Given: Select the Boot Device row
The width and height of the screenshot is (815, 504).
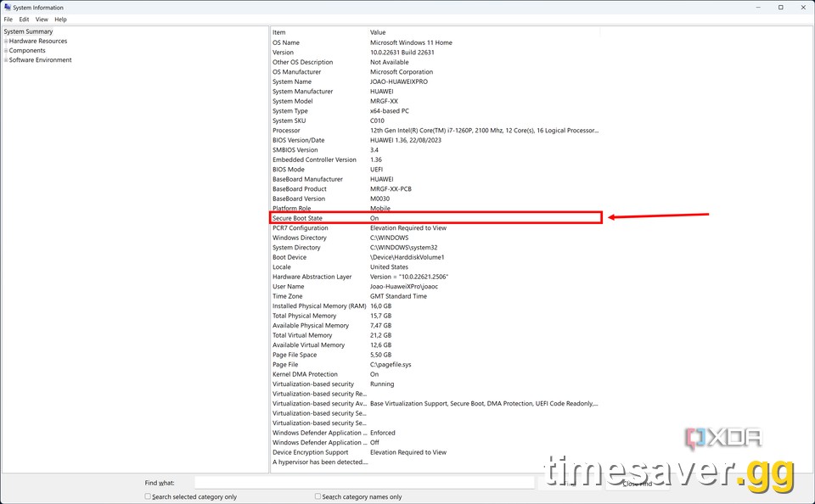Looking at the screenshot, I should click(x=435, y=257).
